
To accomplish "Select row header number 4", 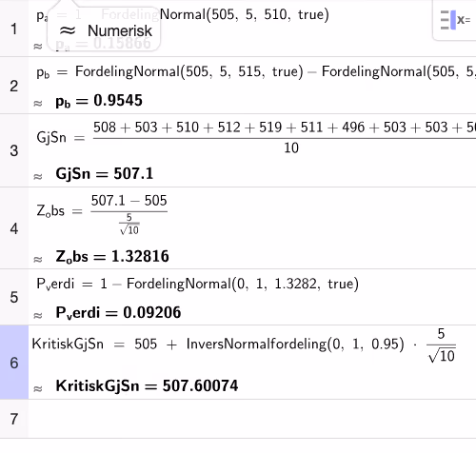I will coord(14,228).
